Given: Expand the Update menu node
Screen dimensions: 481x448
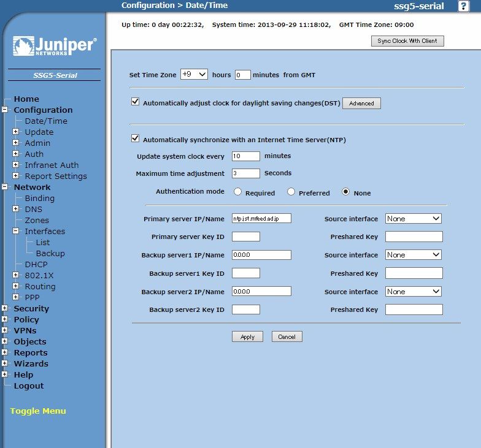Looking at the screenshot, I should 16,131.
